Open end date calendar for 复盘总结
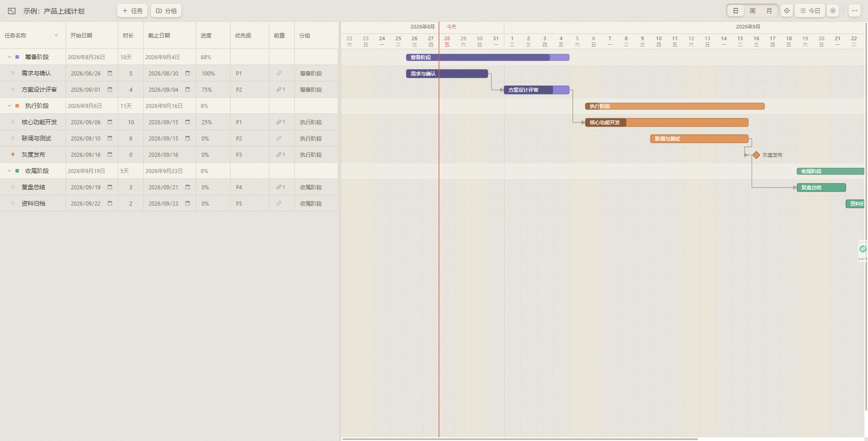The height and width of the screenshot is (441, 868). click(x=188, y=187)
